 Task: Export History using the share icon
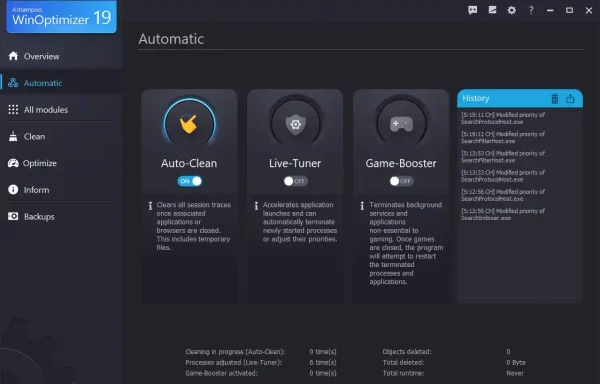[x=570, y=99]
